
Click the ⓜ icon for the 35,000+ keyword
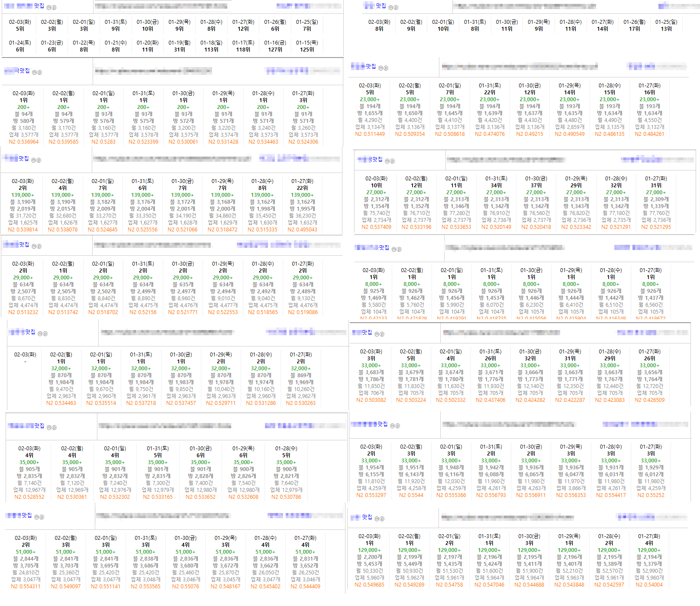coord(48,427)
